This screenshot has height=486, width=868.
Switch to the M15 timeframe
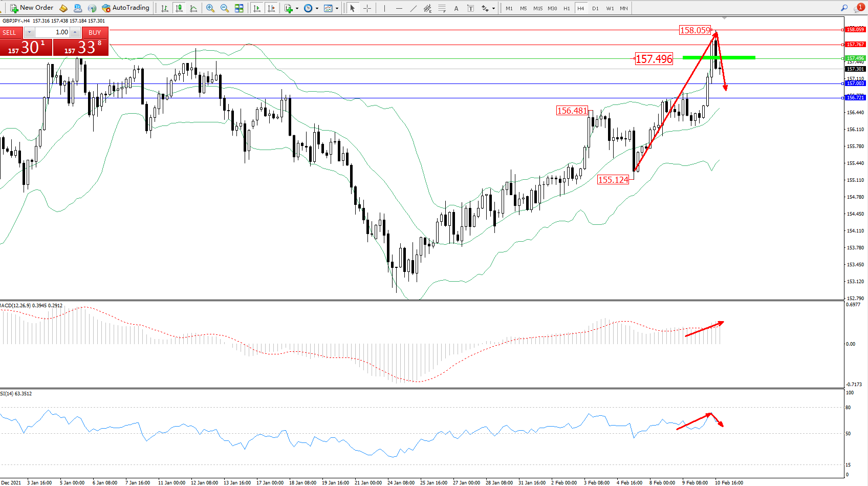[538, 8]
